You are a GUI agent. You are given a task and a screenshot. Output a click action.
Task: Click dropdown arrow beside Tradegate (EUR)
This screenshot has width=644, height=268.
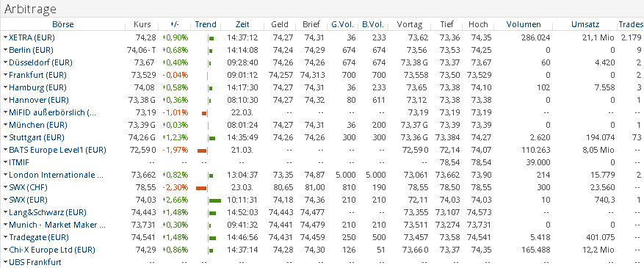5,237
